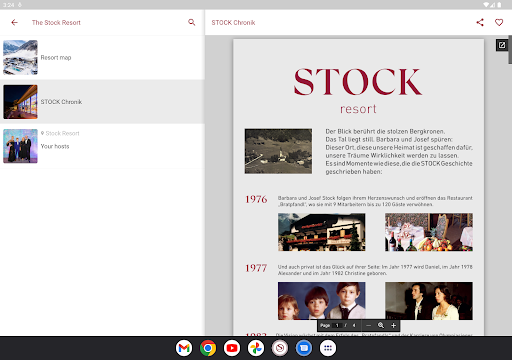
Task: Edit the PDF page number field
Action: [337, 325]
